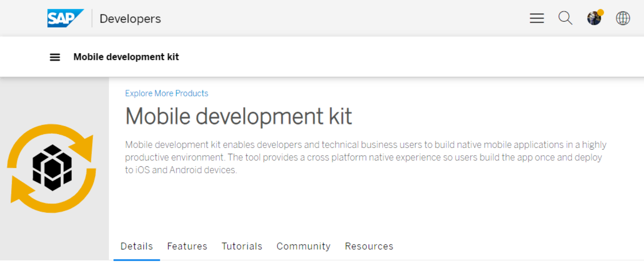Viewport: 644px width, 265px height.
Task: Click the SAP logo
Action: tap(65, 18)
